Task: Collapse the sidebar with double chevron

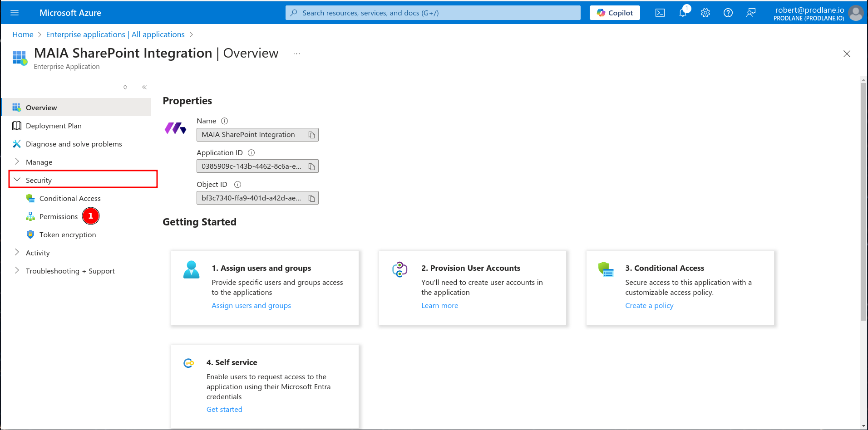Action: pos(144,87)
